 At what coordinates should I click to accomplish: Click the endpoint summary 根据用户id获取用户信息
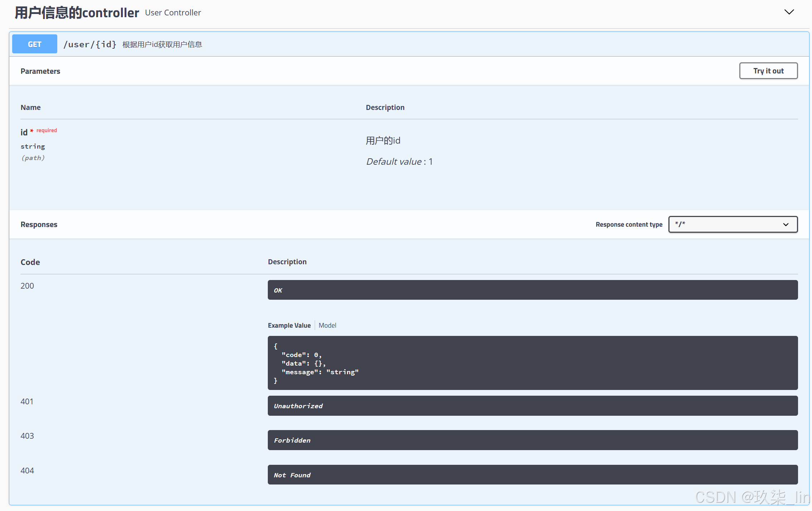click(162, 44)
